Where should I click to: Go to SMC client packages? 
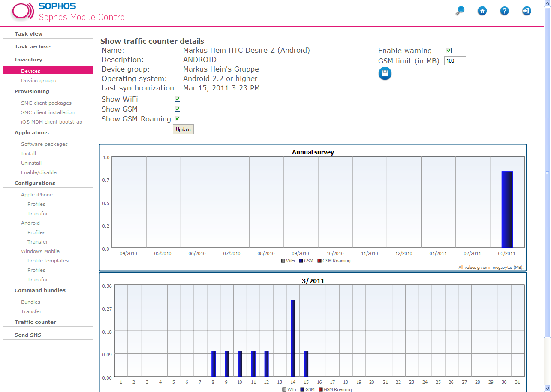[46, 103]
